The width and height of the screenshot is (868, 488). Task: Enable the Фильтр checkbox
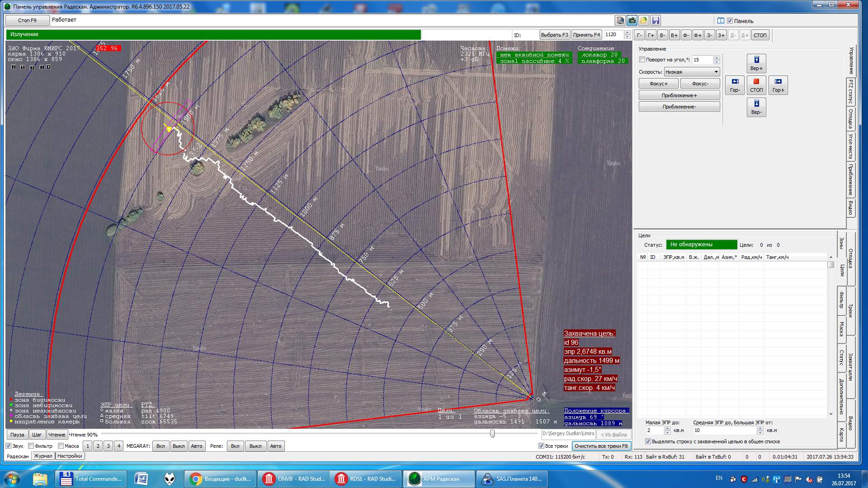[x=31, y=446]
